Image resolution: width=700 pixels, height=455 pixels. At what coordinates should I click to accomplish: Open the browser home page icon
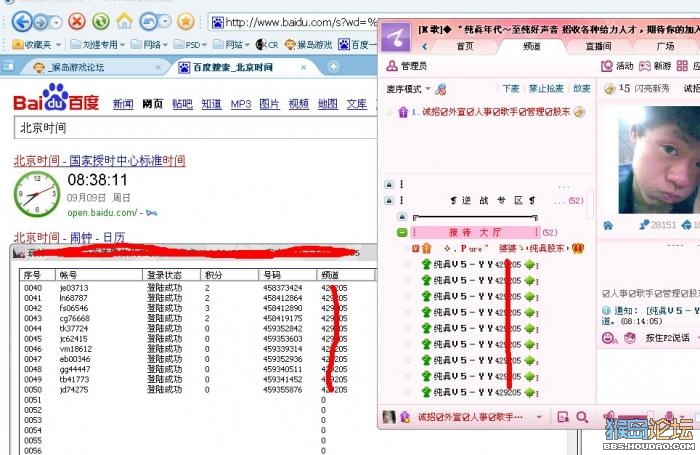[125, 21]
